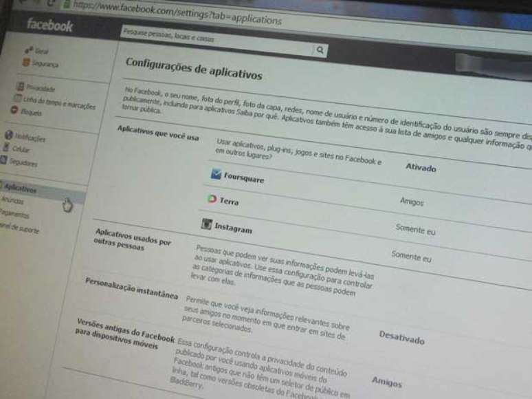The image size is (532, 399).
Task: Click 'Personalização instantânea' section label
Action: tap(131, 288)
